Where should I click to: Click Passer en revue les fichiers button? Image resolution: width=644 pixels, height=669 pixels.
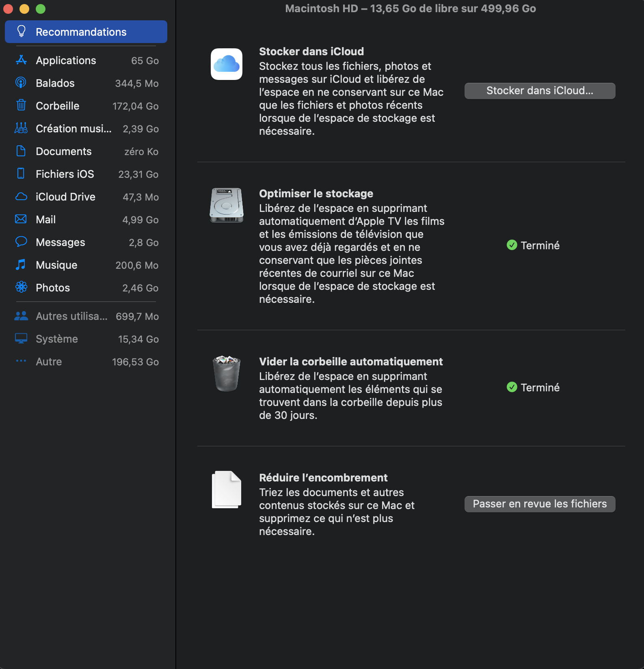(x=540, y=504)
